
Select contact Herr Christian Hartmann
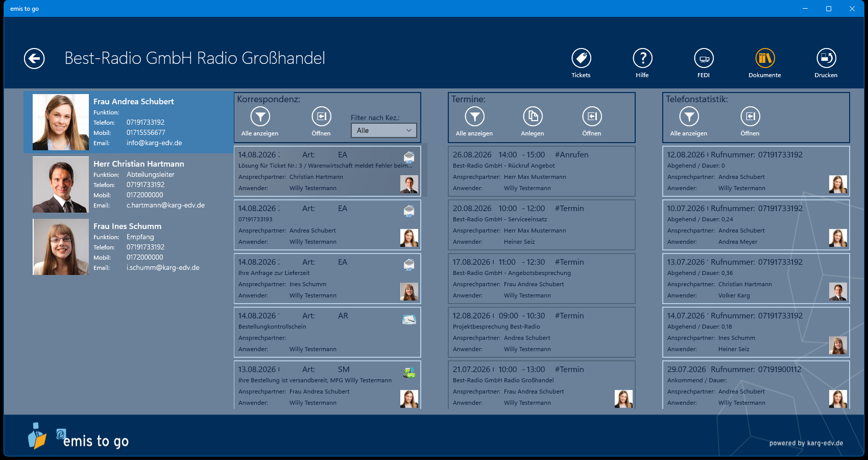128,185
